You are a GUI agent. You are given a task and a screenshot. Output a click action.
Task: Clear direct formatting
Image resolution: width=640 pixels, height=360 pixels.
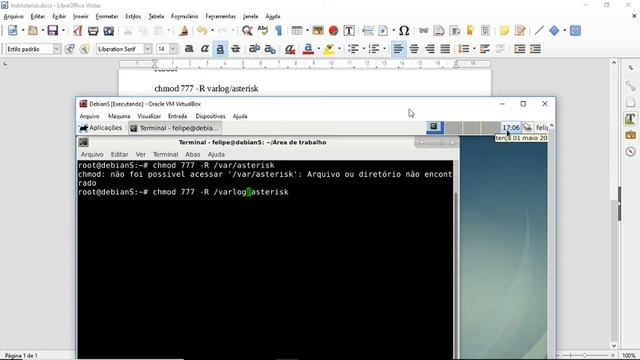pos(290,49)
